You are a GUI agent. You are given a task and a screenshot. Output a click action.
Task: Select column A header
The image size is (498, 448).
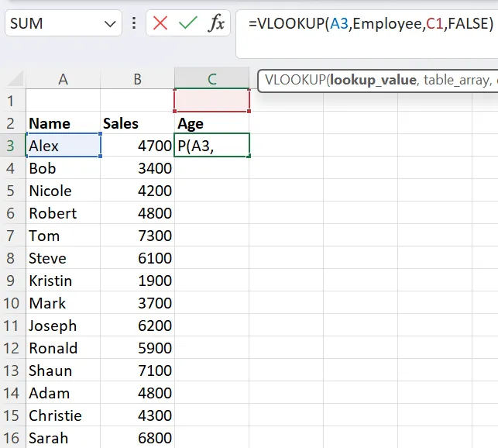63,79
